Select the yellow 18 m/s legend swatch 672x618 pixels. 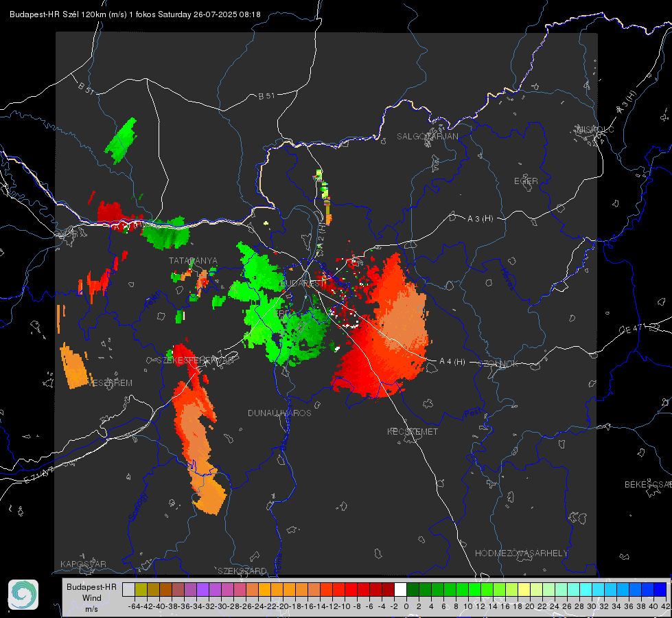point(524,589)
